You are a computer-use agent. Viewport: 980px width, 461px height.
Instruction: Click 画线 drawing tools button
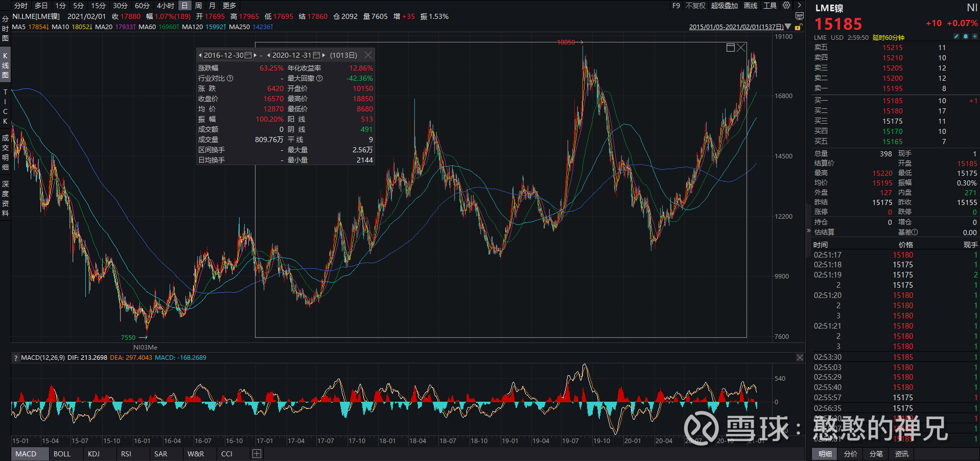click(x=751, y=6)
